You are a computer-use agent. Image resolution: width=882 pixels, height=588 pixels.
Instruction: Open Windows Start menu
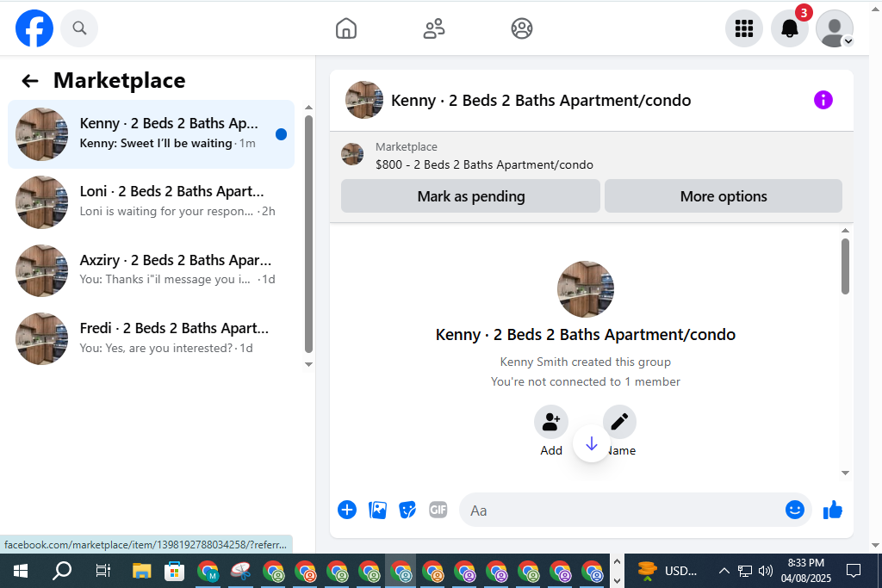point(21,571)
